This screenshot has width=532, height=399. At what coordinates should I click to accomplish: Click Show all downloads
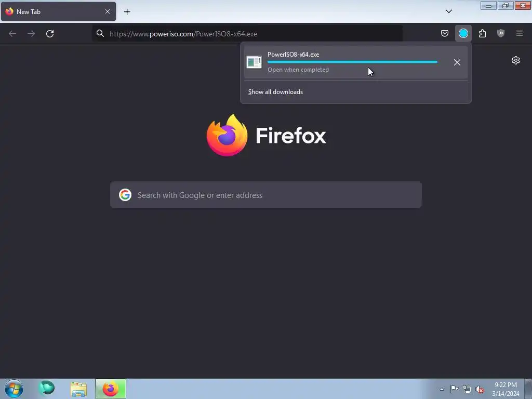[275, 92]
